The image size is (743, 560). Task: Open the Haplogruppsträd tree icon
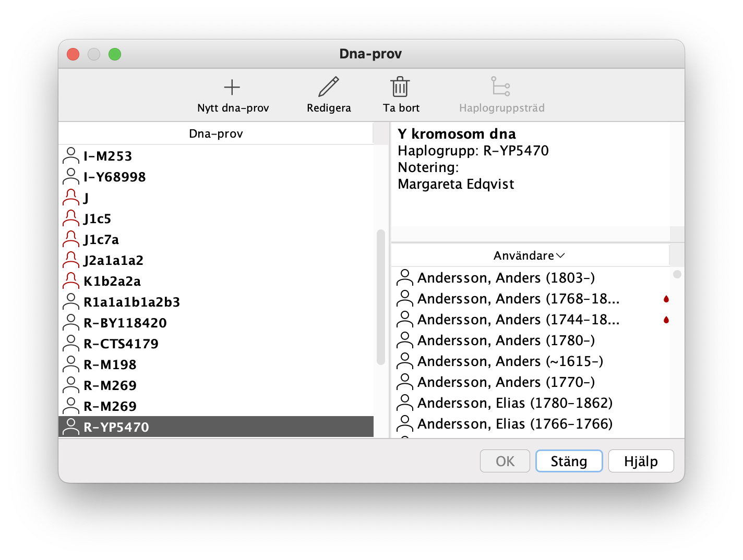point(501,87)
